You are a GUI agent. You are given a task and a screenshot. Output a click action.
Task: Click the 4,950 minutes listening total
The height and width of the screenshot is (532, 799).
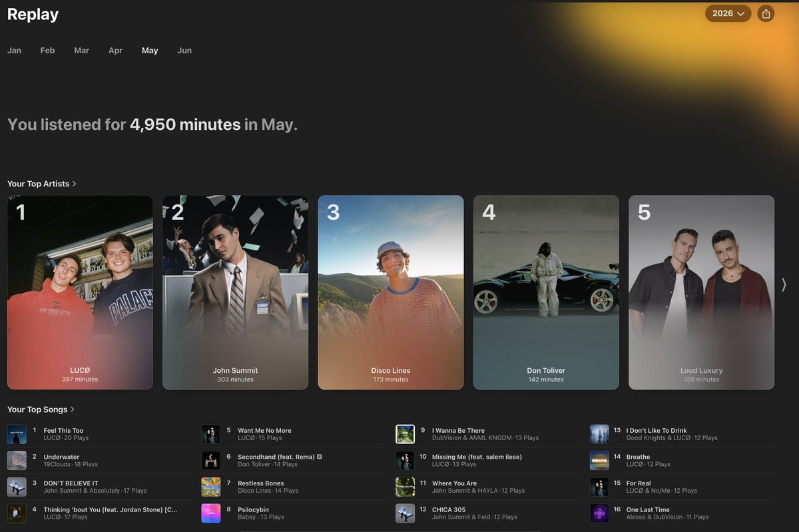(x=185, y=125)
